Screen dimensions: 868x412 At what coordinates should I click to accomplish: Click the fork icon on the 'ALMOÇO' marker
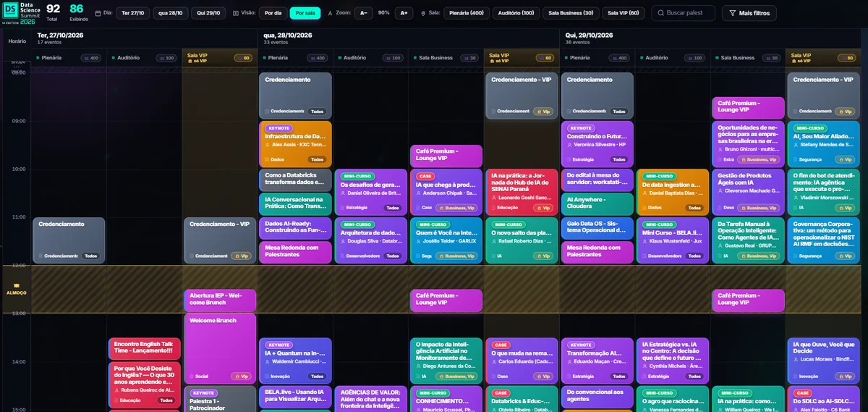(16, 286)
